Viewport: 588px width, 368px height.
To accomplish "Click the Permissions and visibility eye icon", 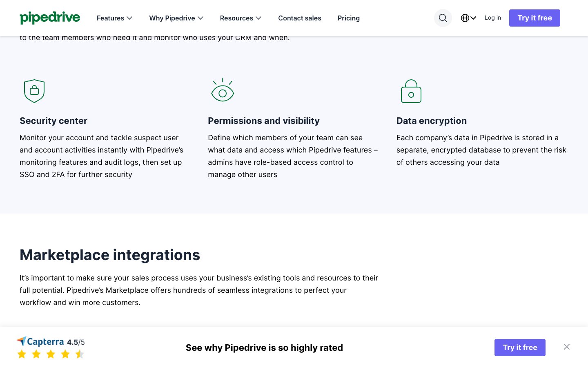I will (x=223, y=91).
